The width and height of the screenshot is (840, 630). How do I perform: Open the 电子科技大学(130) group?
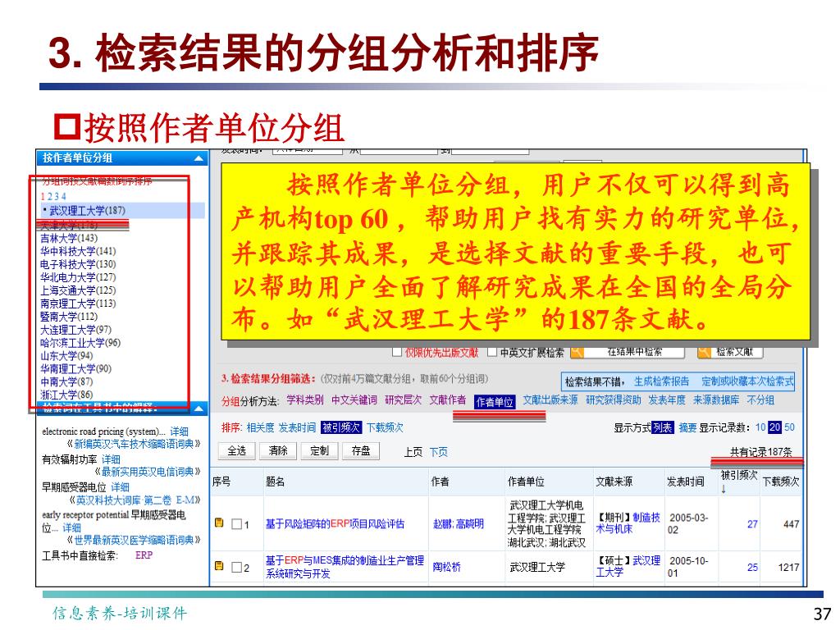pos(78,264)
